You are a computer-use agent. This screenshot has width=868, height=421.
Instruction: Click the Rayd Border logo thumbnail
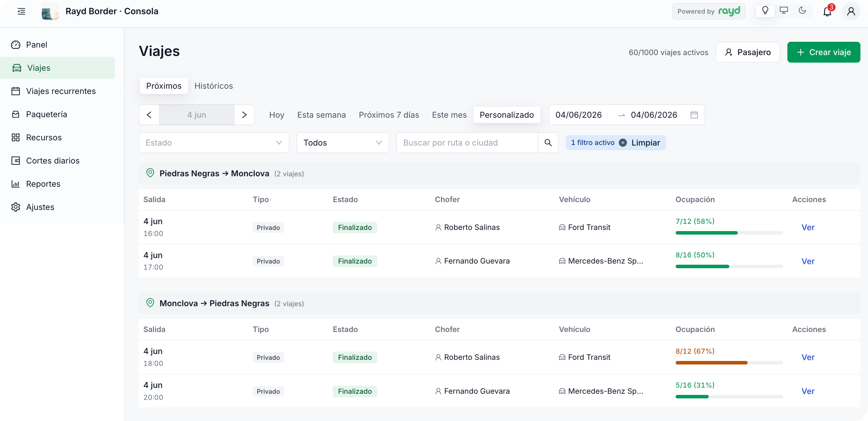point(50,11)
